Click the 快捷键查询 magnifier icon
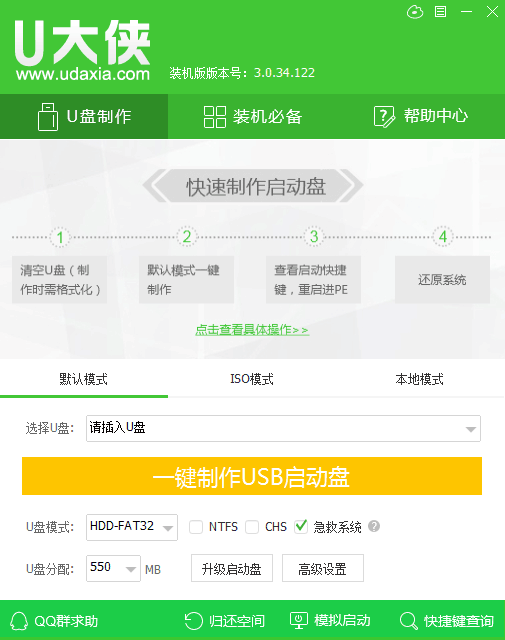Image resolution: width=505 pixels, height=640 pixels. click(409, 621)
